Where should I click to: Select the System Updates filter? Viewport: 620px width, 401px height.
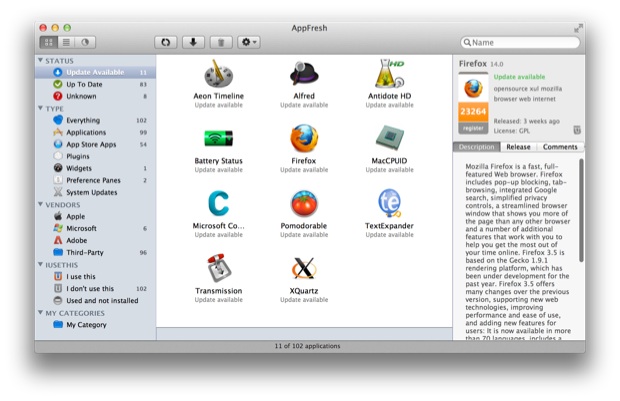(x=95, y=192)
